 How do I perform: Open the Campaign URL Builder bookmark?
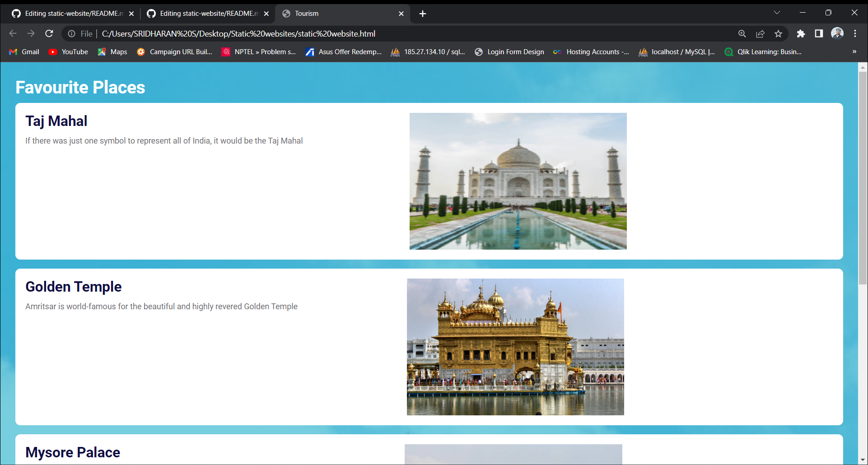(x=174, y=52)
